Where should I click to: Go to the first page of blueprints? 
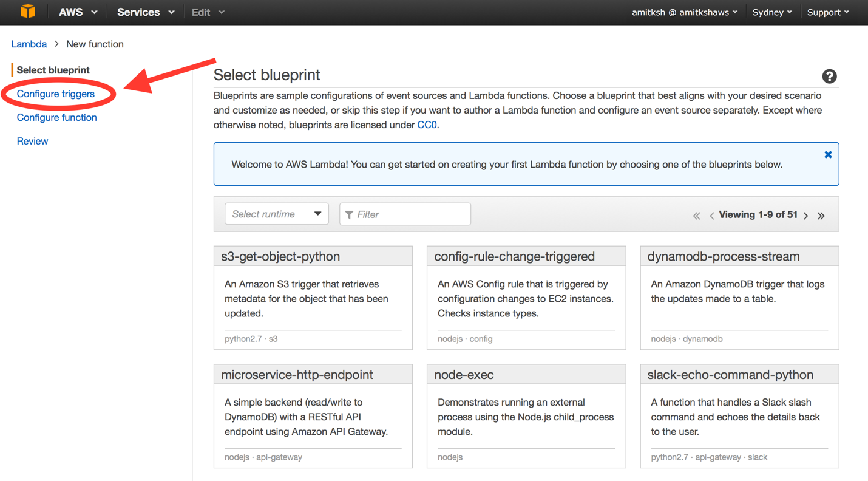click(697, 216)
